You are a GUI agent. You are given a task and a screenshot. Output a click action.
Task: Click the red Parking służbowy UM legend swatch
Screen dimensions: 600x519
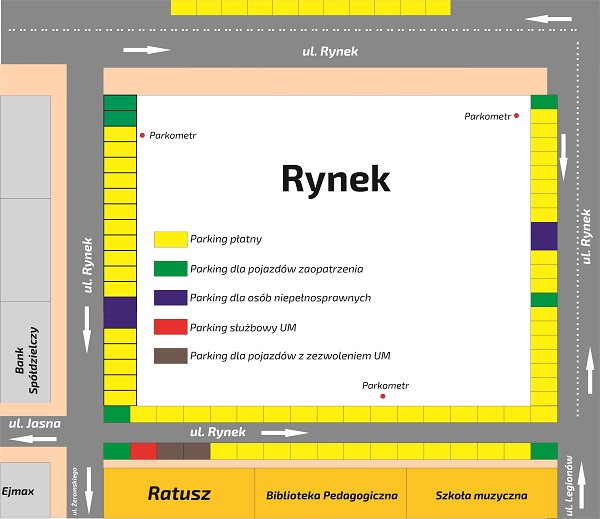click(170, 327)
